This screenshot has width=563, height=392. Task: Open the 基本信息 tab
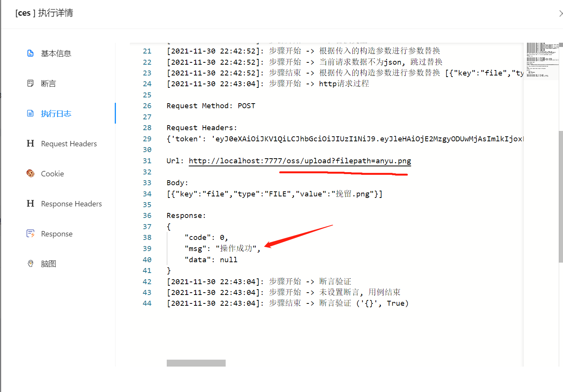[x=56, y=54]
